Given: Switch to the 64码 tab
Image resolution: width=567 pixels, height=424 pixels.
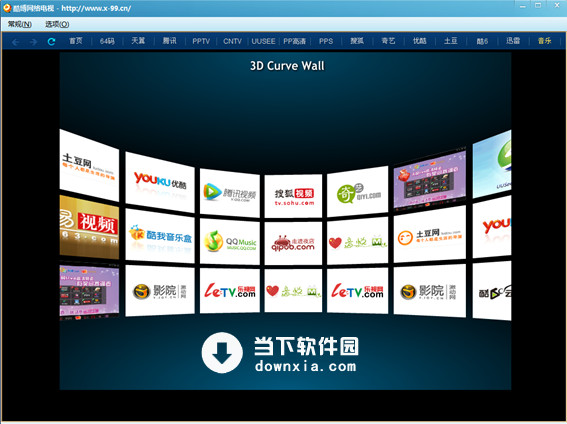Looking at the screenshot, I should pos(107,41).
